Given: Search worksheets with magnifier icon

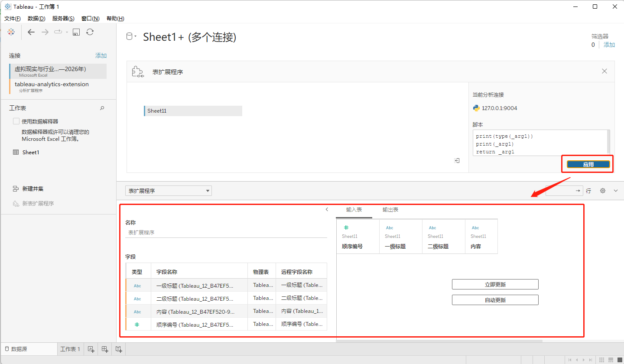Looking at the screenshot, I should [102, 108].
